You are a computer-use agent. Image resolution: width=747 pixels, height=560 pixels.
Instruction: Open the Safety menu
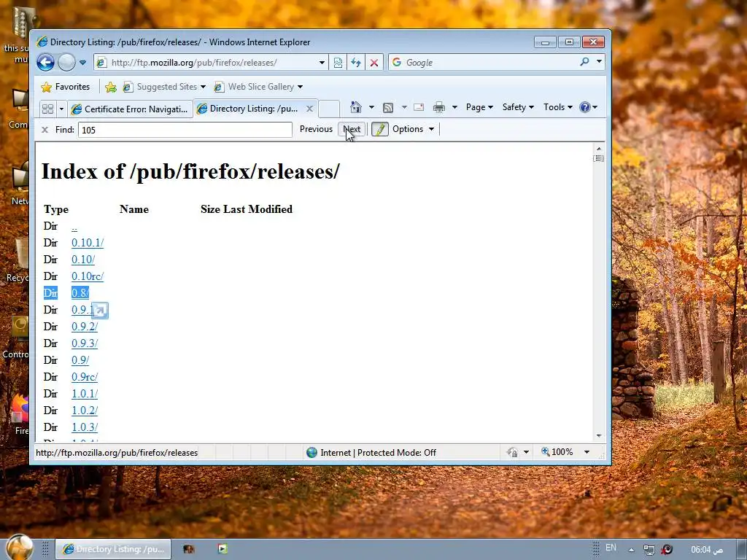[x=518, y=107]
